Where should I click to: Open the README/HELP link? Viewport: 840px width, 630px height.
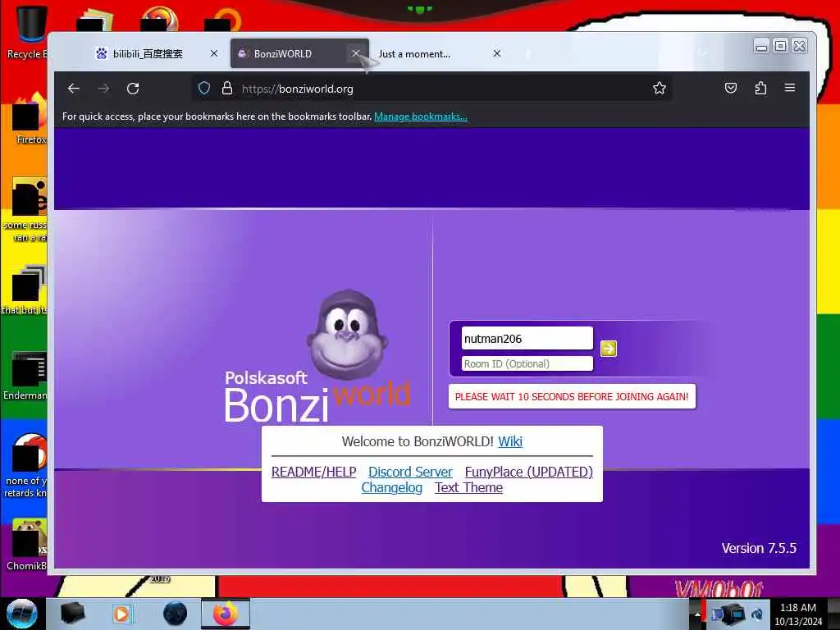pos(314,472)
